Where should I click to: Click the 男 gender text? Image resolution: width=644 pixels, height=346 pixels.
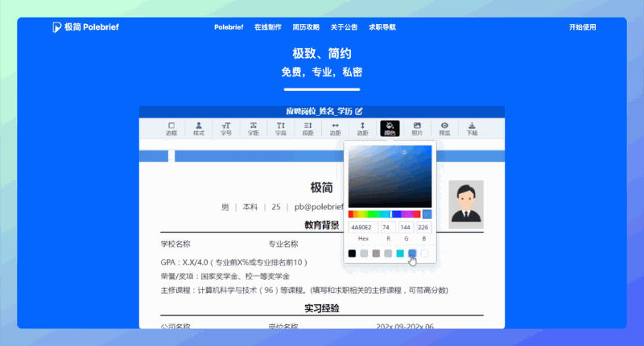[x=225, y=208]
